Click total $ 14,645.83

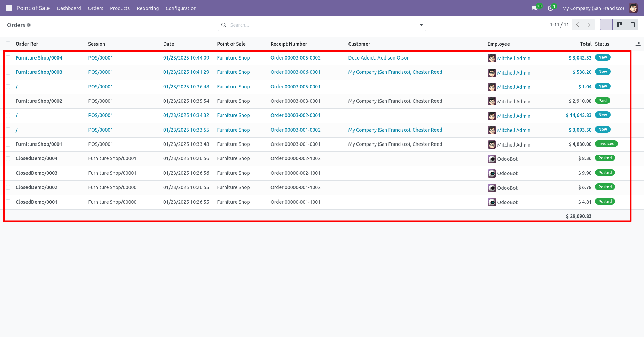point(579,115)
